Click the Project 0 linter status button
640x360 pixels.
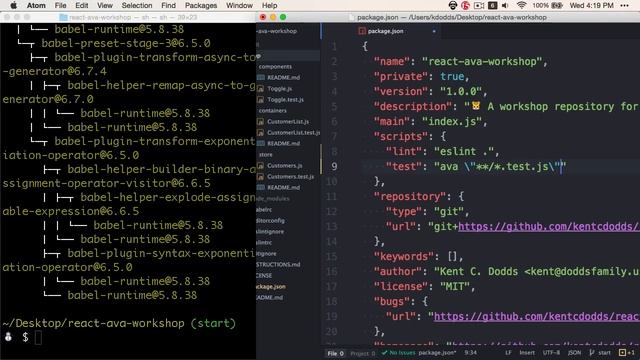362,353
